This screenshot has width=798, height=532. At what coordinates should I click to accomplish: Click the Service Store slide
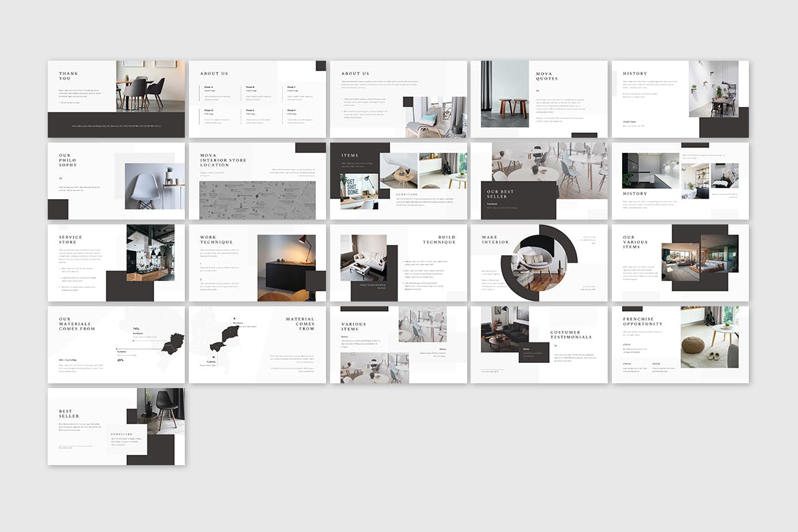click(116, 263)
